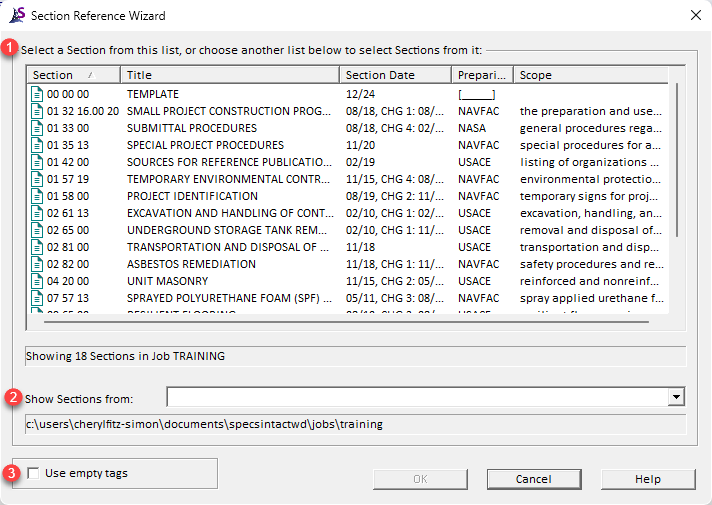Click the document icon for section 00 00 00
The width and height of the screenshot is (712, 505).
[x=37, y=94]
